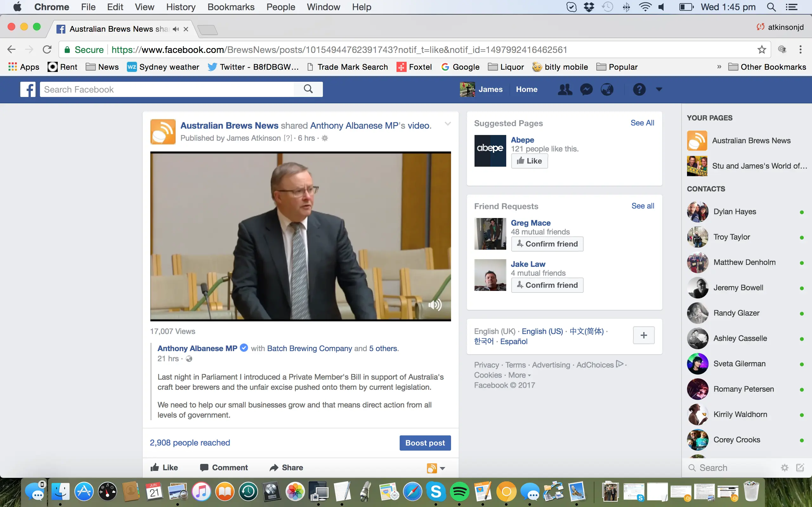Viewport: 812px width, 507px height.
Task: Like the post
Action: click(164, 467)
